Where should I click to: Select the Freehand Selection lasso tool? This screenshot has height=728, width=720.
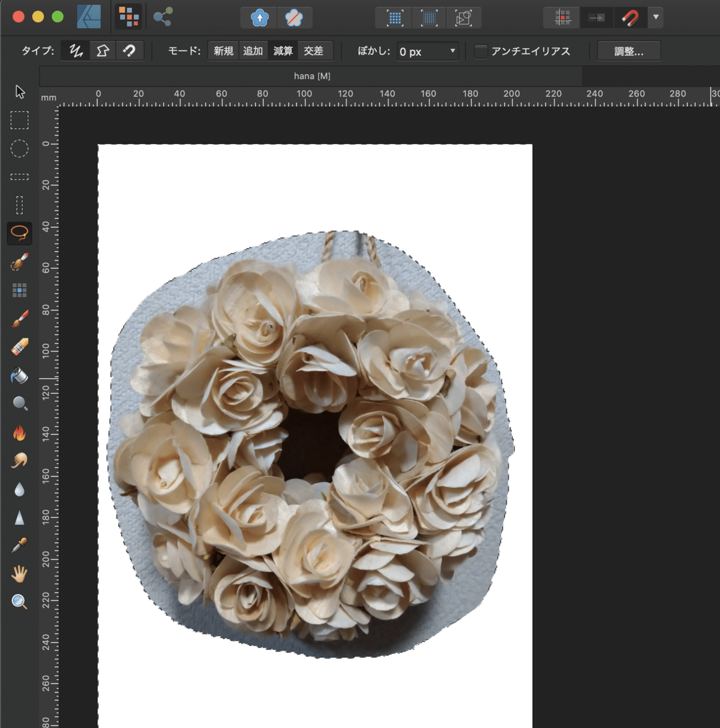(19, 233)
